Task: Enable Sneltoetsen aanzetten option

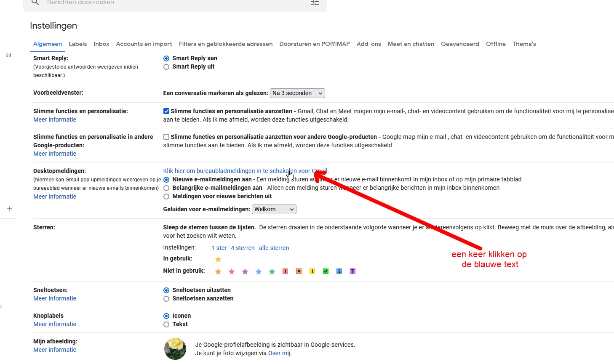Action: pos(166,299)
